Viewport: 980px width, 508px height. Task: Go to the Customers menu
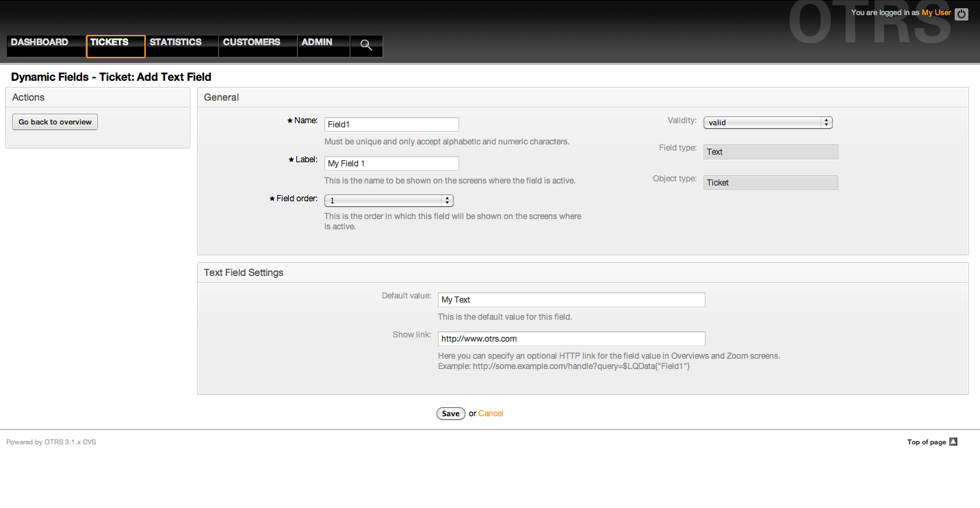[252, 42]
